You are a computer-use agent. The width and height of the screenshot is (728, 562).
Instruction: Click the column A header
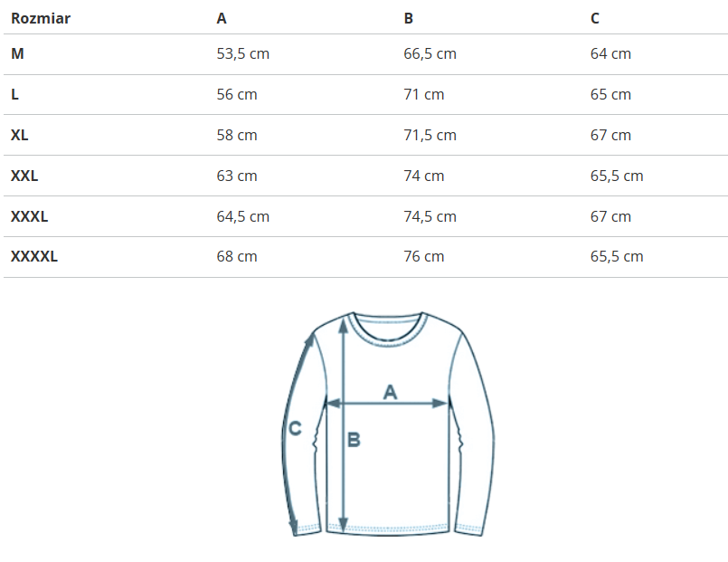(222, 18)
